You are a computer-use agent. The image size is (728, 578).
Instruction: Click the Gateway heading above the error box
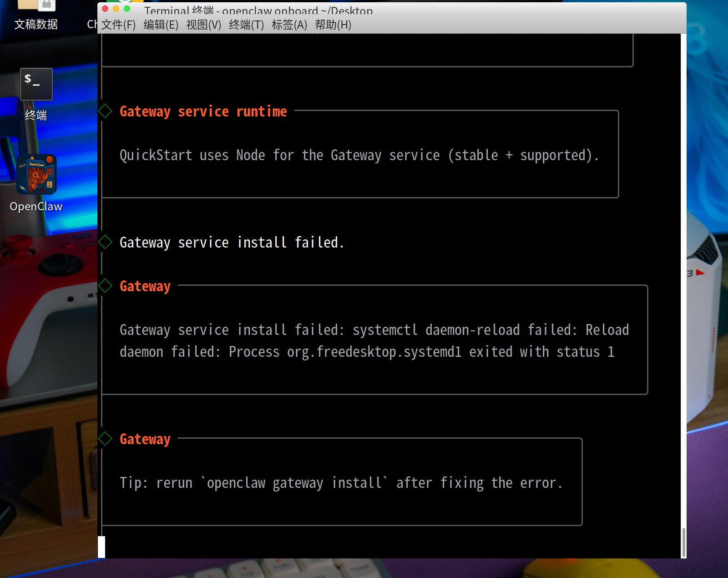(x=145, y=286)
